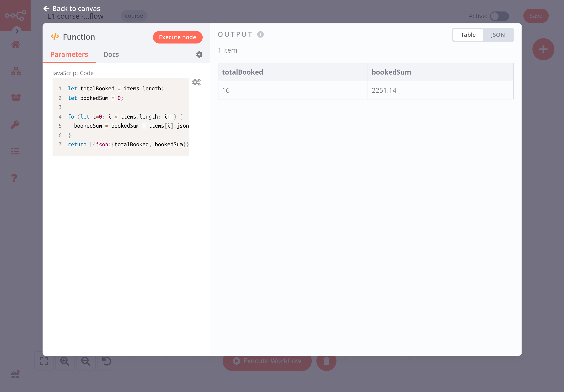Toggle the Active workflow switch
The image size is (564, 392).
tap(499, 16)
